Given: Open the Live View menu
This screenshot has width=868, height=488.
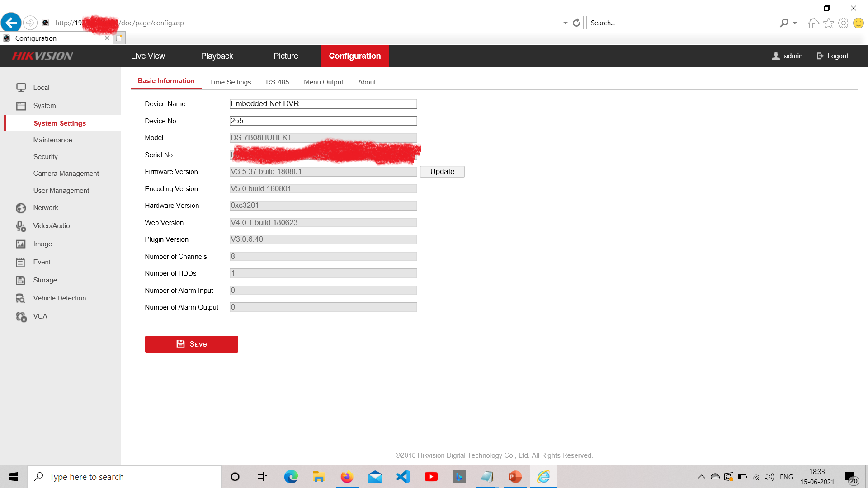Looking at the screenshot, I should [x=148, y=56].
